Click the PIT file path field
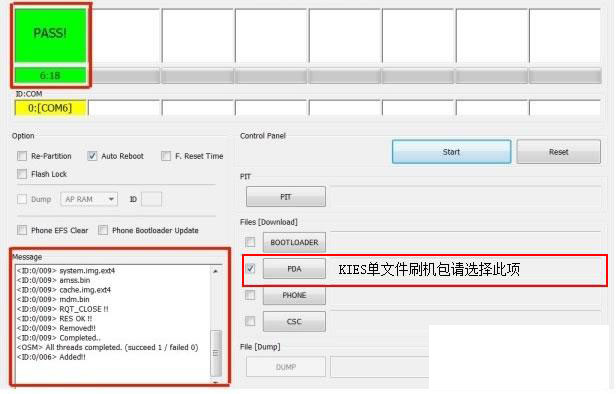Screen dimensions: 616x394 point(466,197)
